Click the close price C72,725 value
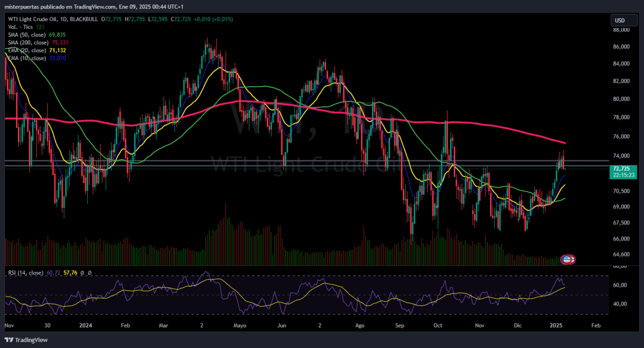The image size is (644, 348). (180, 19)
